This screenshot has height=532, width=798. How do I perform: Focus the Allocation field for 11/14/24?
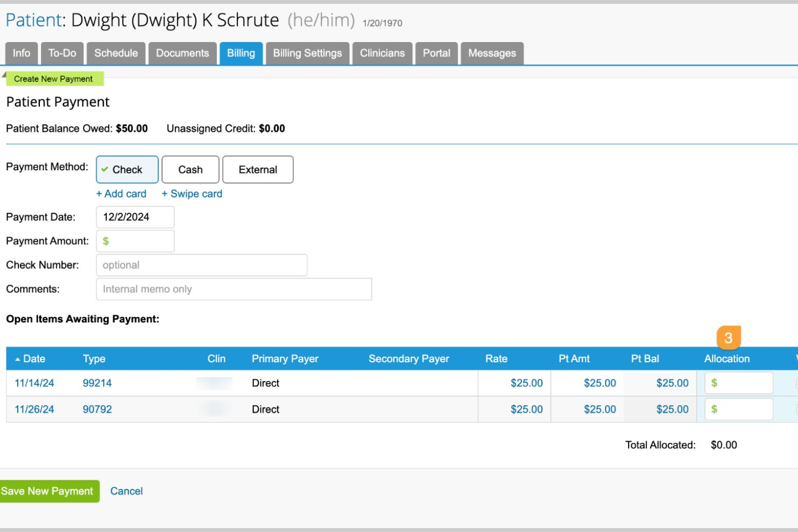[x=739, y=383]
